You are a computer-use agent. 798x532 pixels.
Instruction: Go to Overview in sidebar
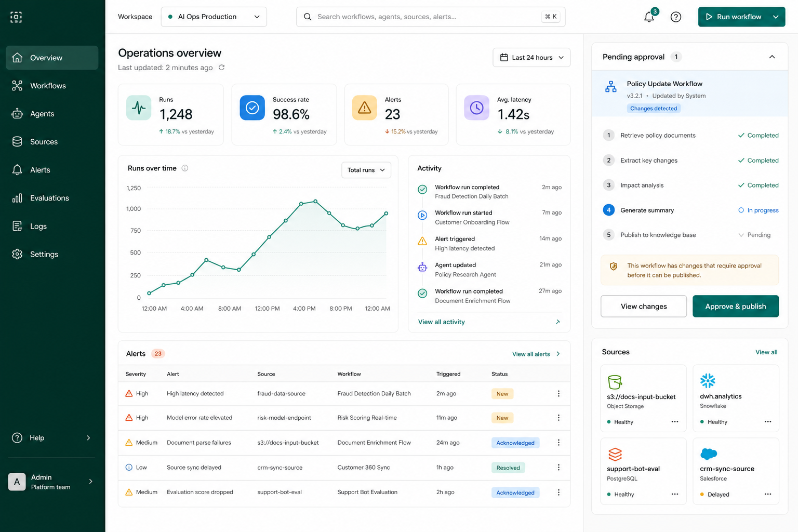(x=52, y=58)
